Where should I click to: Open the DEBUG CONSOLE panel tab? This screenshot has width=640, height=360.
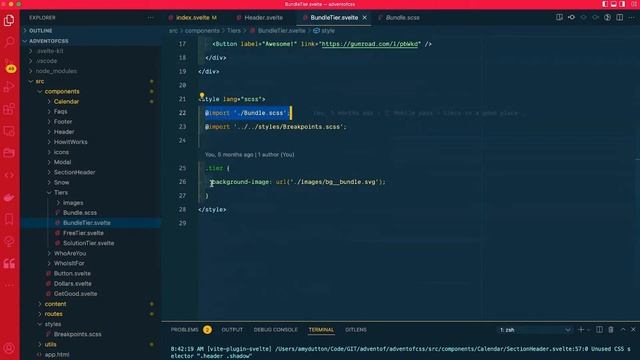276,330
